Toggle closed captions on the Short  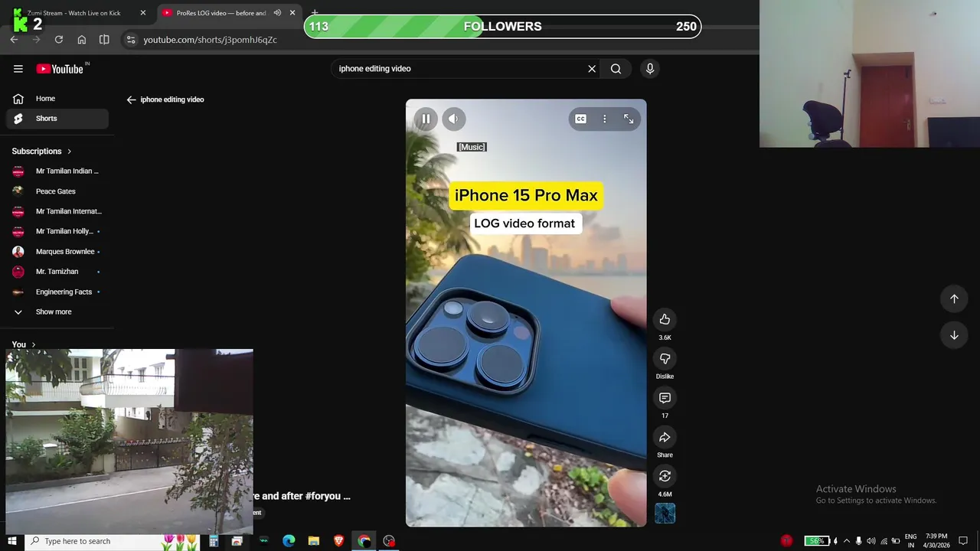point(581,119)
